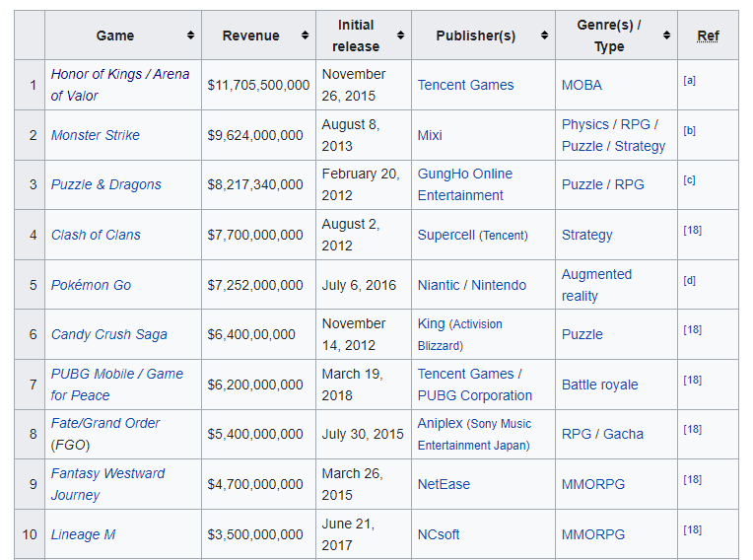This screenshot has height=560, width=753.
Task: Open MMORPG link in Fantasy Westward Journey row
Action: click(x=593, y=484)
